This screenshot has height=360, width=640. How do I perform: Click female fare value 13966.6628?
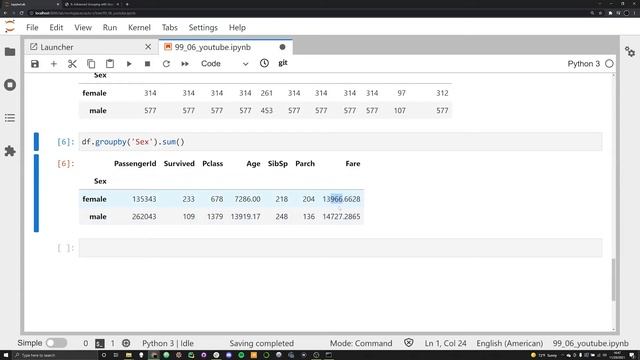pos(341,199)
